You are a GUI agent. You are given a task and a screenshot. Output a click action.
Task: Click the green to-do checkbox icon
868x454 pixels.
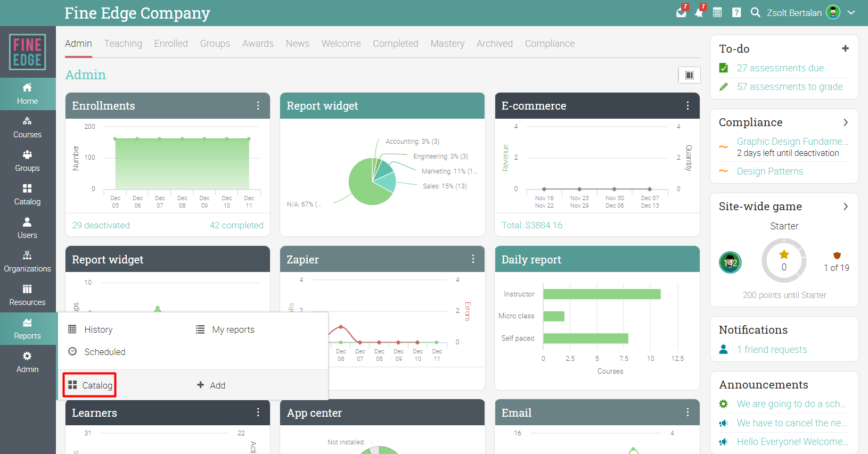coord(724,68)
